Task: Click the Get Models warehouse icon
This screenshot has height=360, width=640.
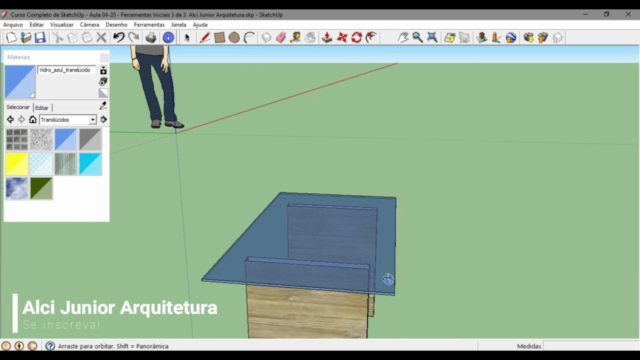Action: click(528, 38)
